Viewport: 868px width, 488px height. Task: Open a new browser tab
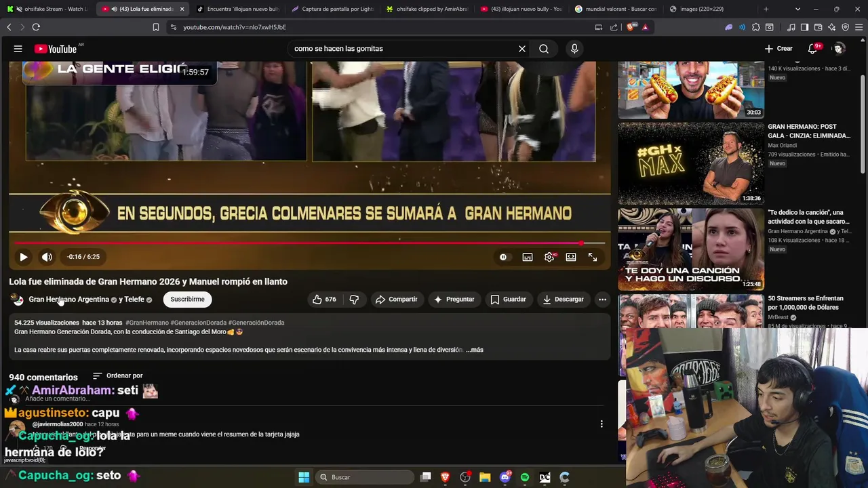point(766,9)
